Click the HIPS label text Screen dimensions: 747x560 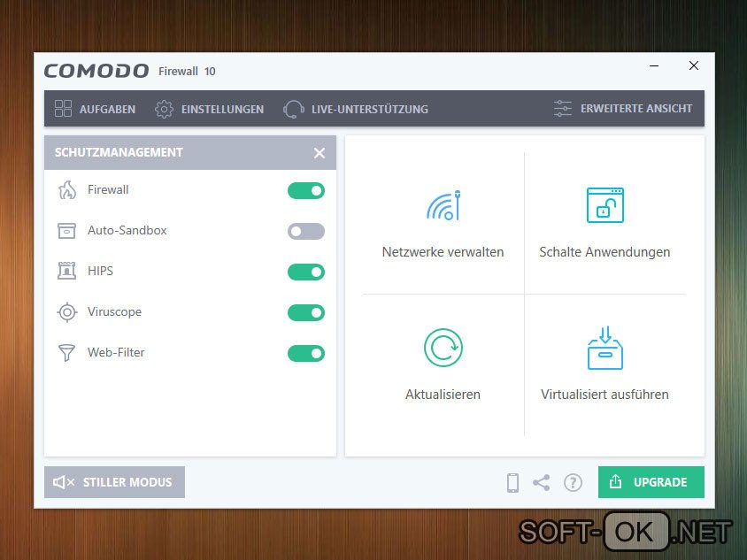pos(100,271)
